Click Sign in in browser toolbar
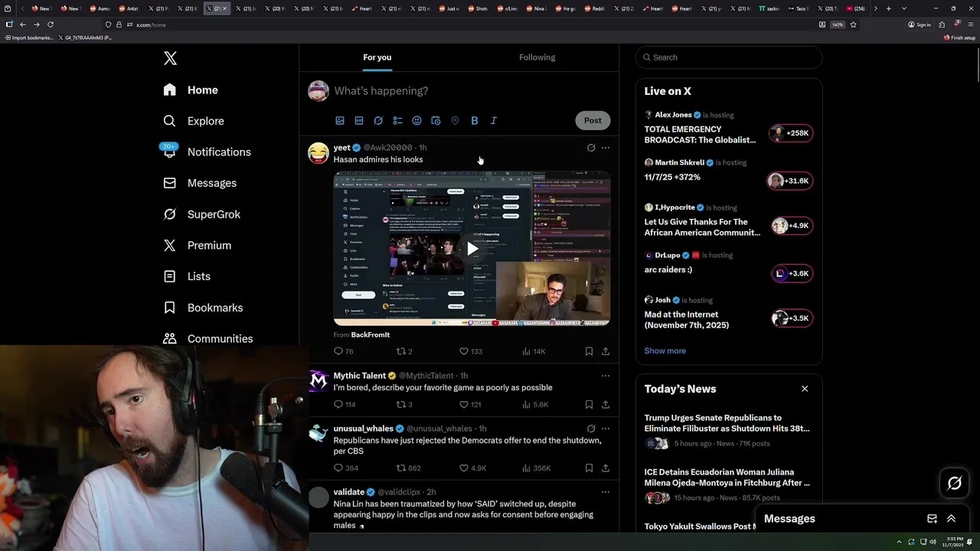The width and height of the screenshot is (980, 551). [x=920, y=24]
